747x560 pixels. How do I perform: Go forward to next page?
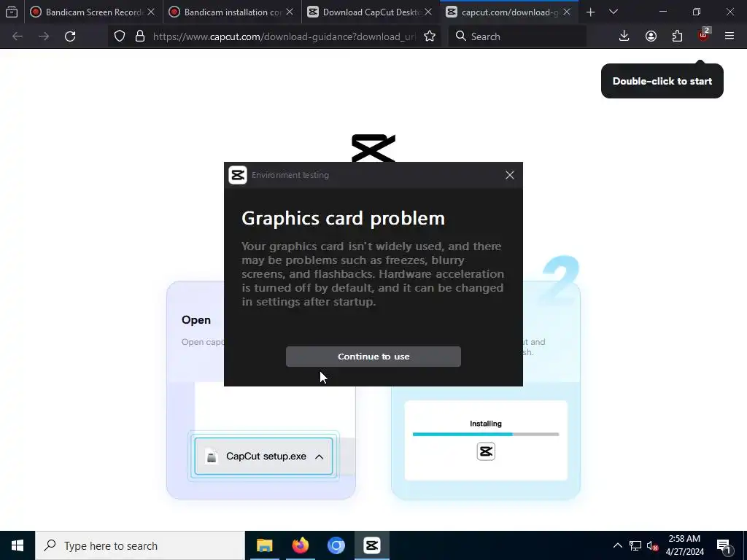(44, 36)
